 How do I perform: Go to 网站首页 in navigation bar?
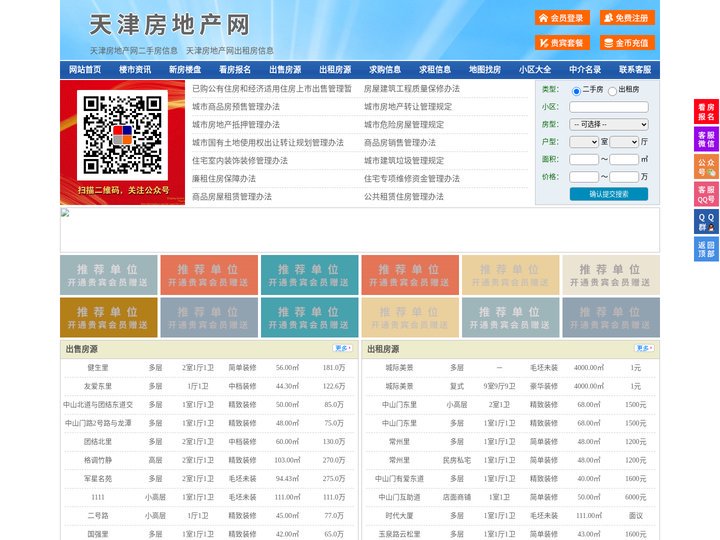click(x=85, y=70)
